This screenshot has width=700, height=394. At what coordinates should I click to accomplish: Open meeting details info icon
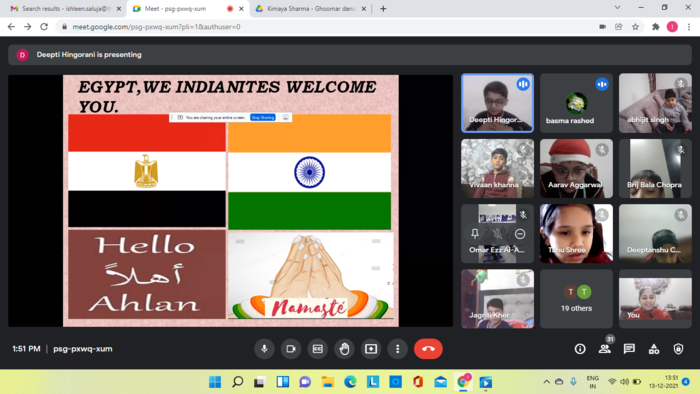point(580,349)
